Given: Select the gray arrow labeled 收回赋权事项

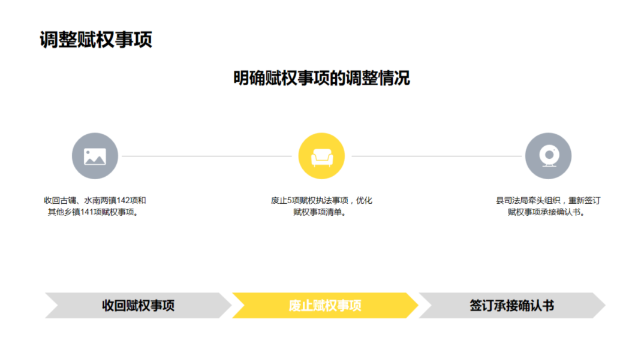Looking at the screenshot, I should click(139, 305).
